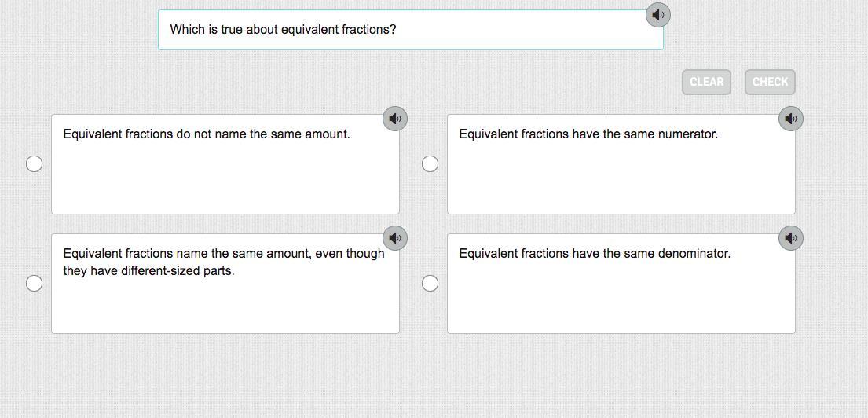868x418 pixels.
Task: Play audio for the 'same numerator' answer
Action: (791, 119)
